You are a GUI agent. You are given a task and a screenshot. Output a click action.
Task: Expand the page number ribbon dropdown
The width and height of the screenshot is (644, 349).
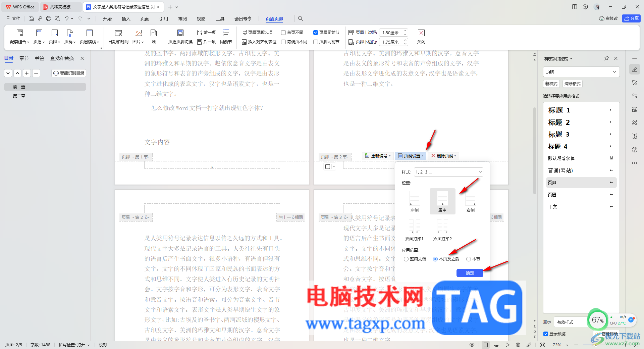[70, 37]
